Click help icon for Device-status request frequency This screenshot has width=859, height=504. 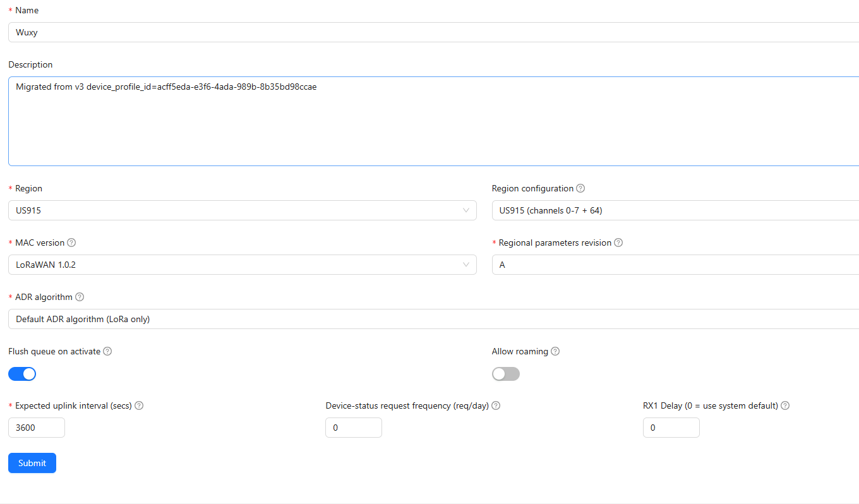coord(496,405)
